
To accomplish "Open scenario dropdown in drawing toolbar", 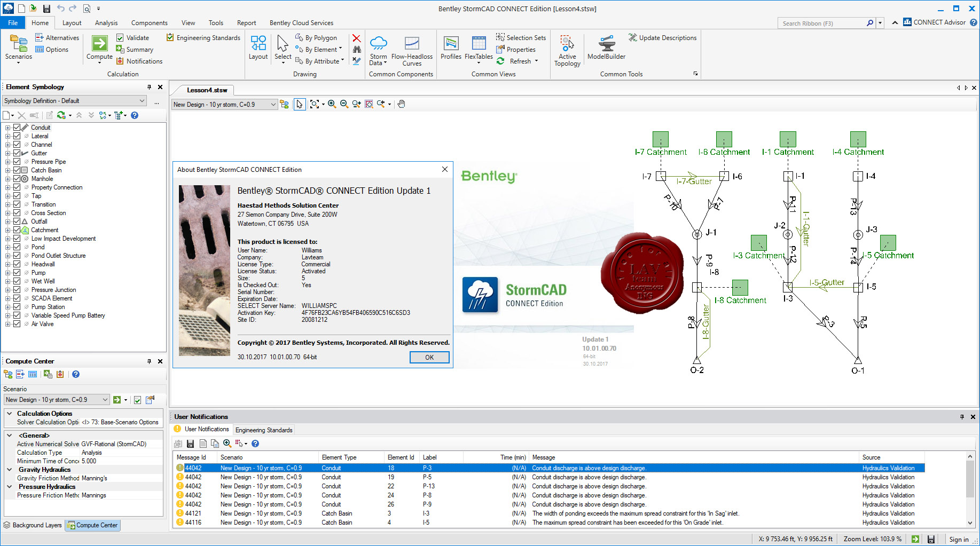I will pyautogui.click(x=224, y=105).
